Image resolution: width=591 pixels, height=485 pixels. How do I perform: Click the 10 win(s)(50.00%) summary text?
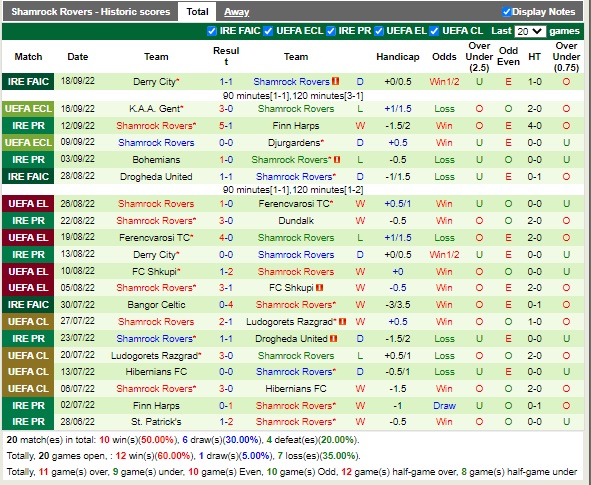tap(139, 440)
